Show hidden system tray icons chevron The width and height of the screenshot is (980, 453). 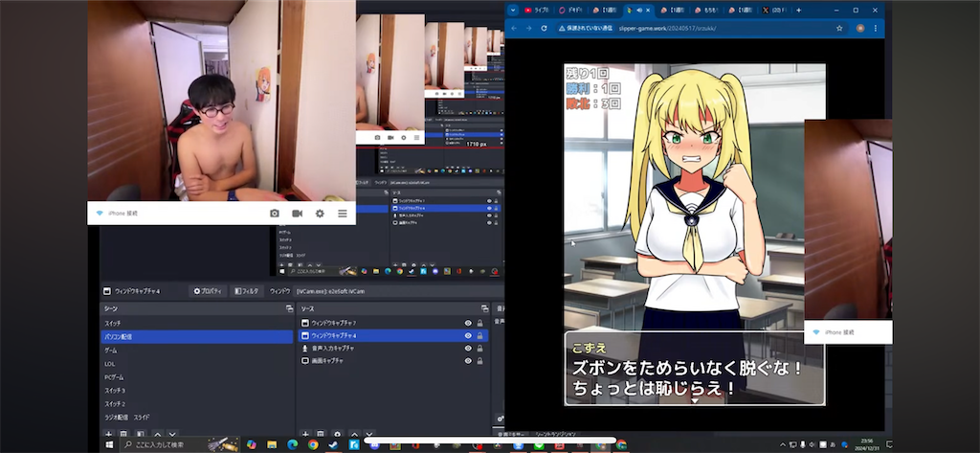782,445
